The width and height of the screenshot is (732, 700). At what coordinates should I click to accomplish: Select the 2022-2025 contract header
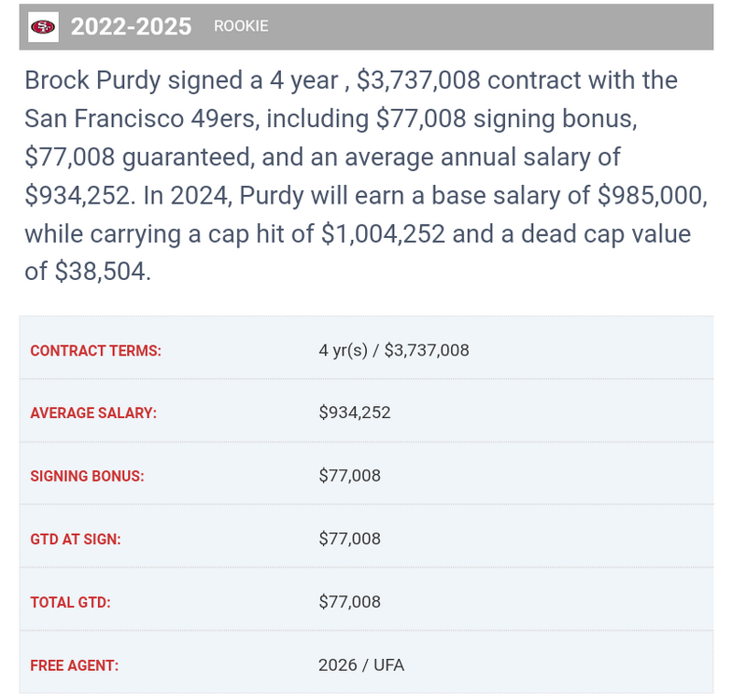point(132,26)
